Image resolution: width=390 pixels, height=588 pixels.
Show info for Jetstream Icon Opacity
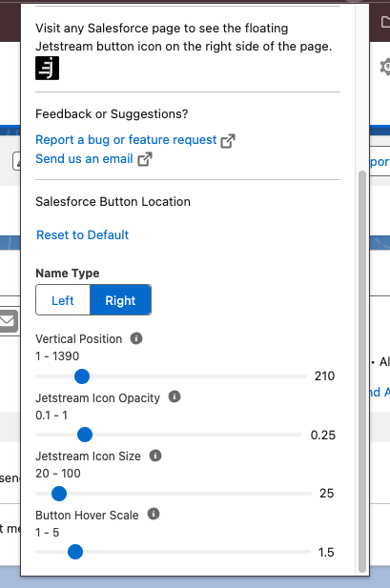(x=174, y=396)
